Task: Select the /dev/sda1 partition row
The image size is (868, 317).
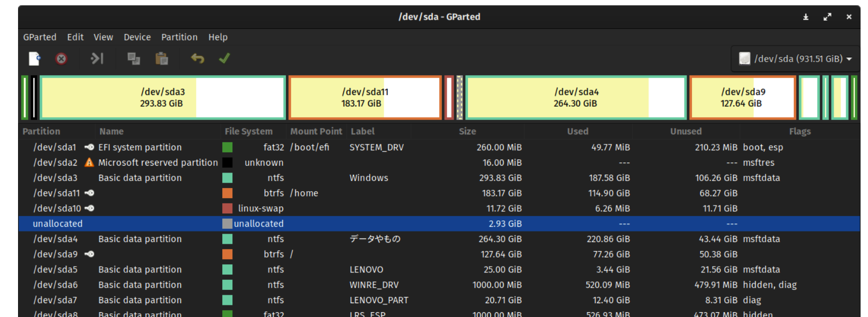Action: [x=439, y=147]
